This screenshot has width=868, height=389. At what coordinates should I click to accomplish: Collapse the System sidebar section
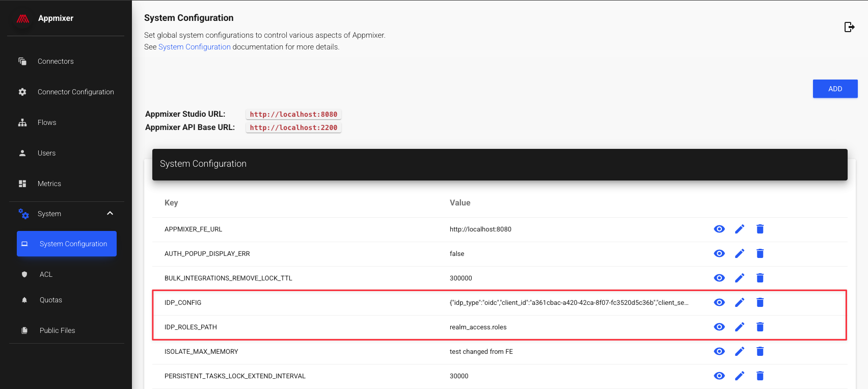(110, 214)
